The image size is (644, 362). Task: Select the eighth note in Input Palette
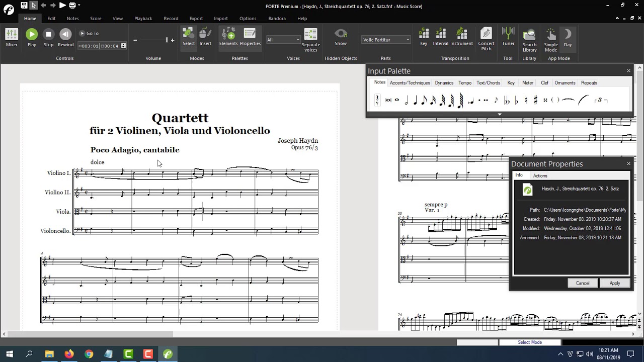coord(424,100)
